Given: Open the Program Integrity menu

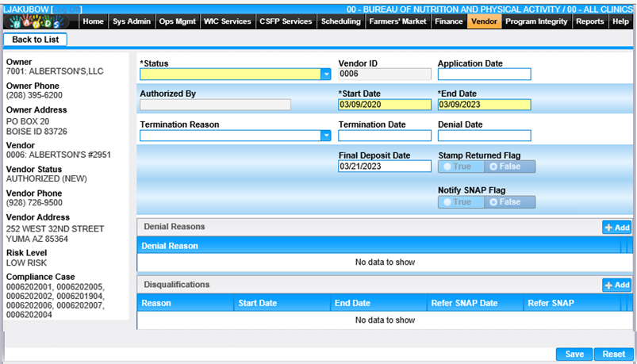Looking at the screenshot, I should pos(536,21).
